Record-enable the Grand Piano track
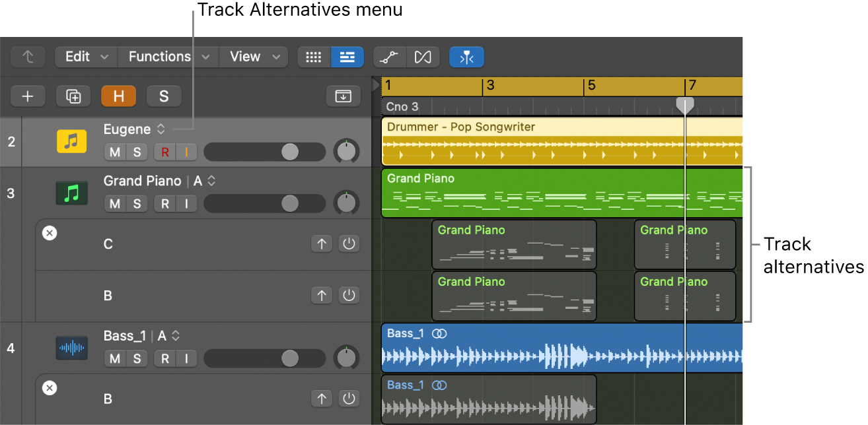Viewport: 868px width, 425px height. (165, 204)
